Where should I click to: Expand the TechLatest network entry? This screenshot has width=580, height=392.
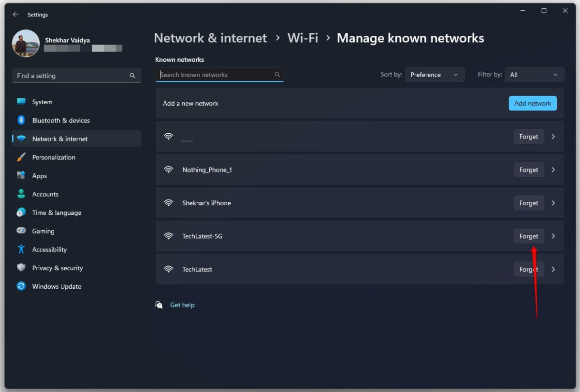pos(553,269)
